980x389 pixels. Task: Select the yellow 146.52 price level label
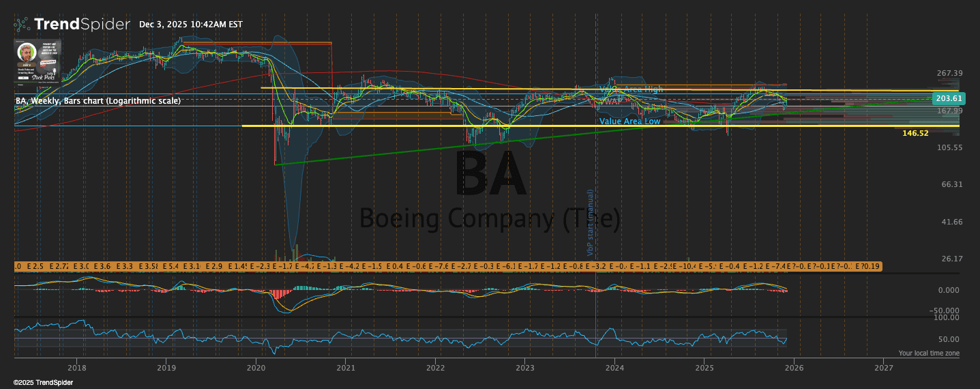(x=915, y=134)
